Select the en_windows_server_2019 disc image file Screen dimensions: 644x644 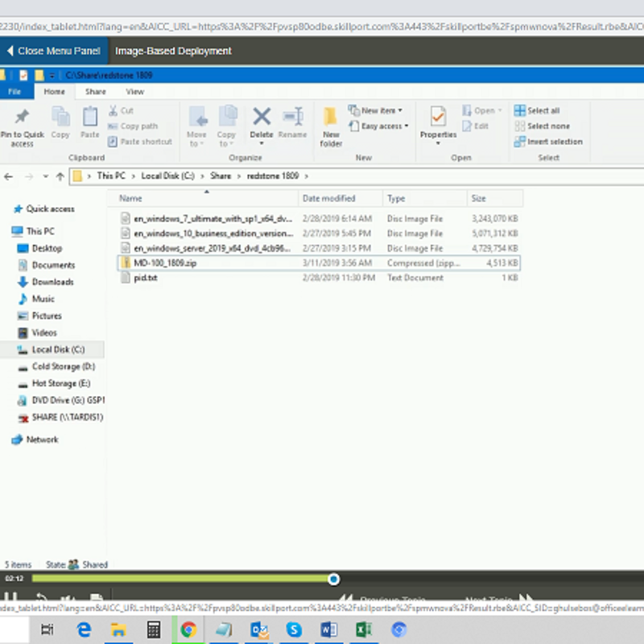319,248
